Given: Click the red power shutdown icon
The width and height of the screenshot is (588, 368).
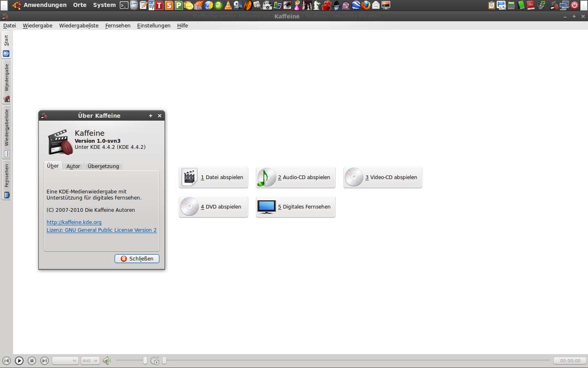Looking at the screenshot, I should [575, 5].
